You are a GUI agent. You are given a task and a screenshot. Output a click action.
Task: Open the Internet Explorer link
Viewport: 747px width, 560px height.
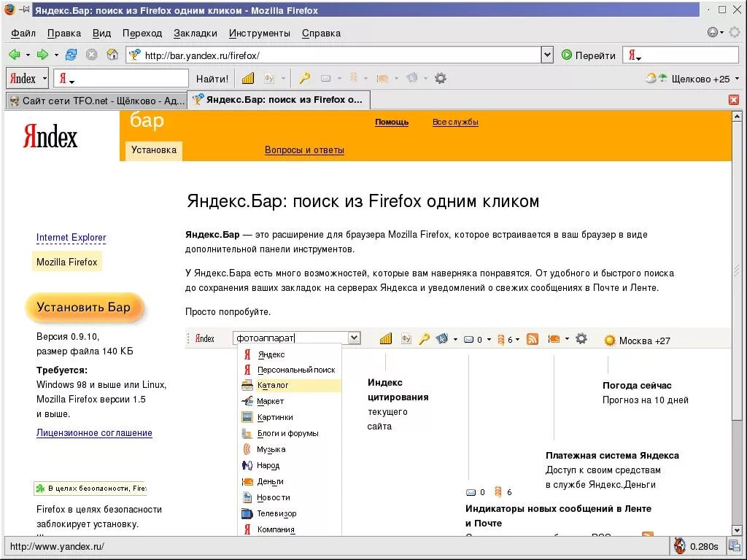coord(71,237)
